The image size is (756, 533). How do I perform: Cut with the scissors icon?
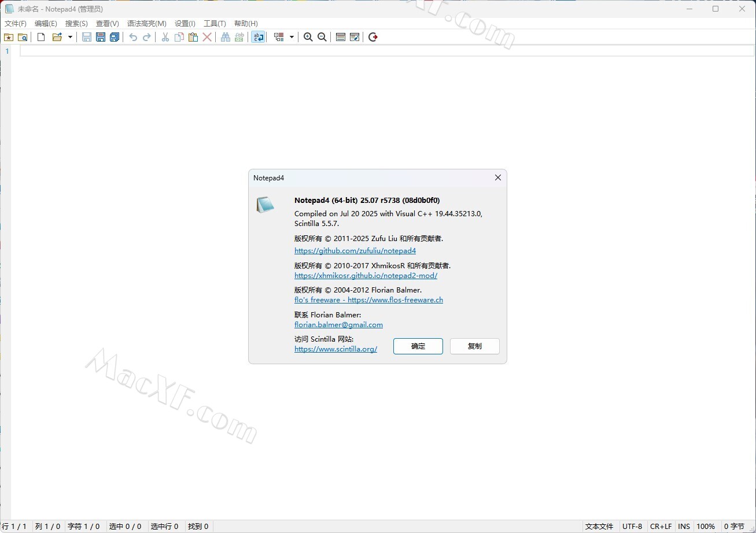[165, 37]
